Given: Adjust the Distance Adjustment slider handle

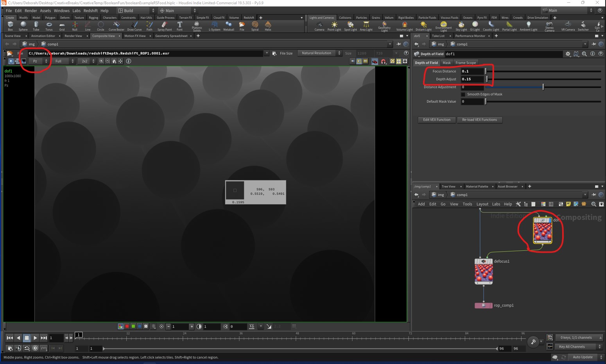Looking at the screenshot, I should tap(543, 87).
